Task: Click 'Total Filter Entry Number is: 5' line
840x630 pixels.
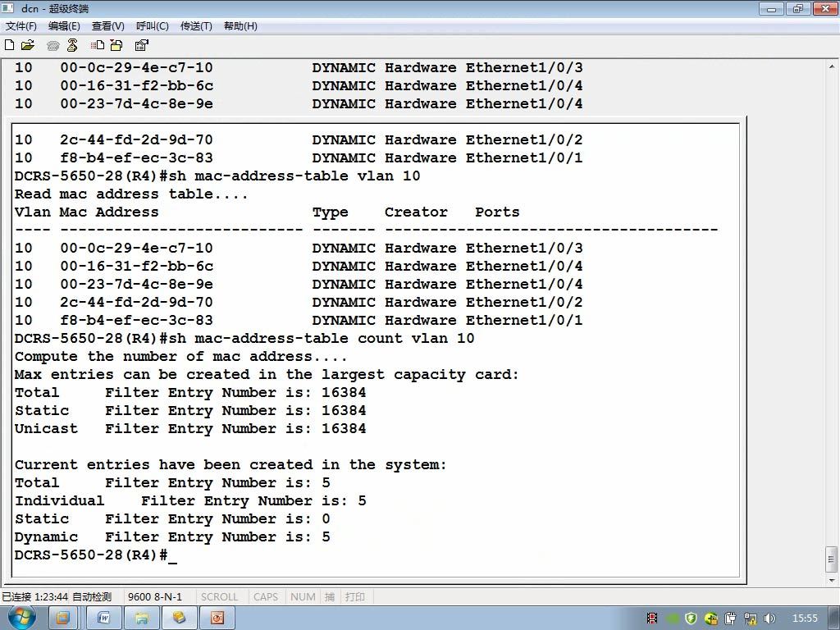Action: click(172, 482)
